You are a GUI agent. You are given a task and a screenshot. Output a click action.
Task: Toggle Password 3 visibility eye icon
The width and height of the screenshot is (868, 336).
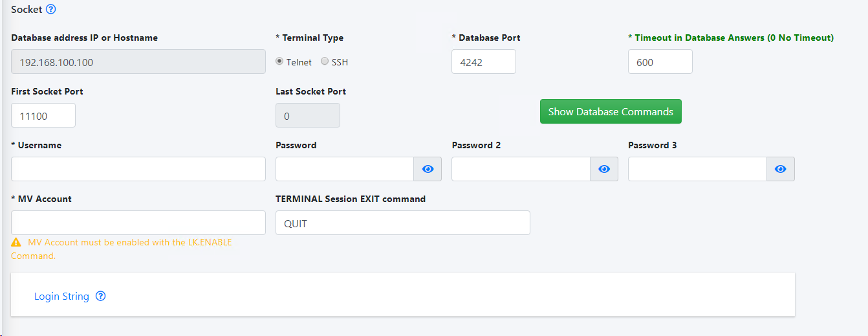[781, 169]
